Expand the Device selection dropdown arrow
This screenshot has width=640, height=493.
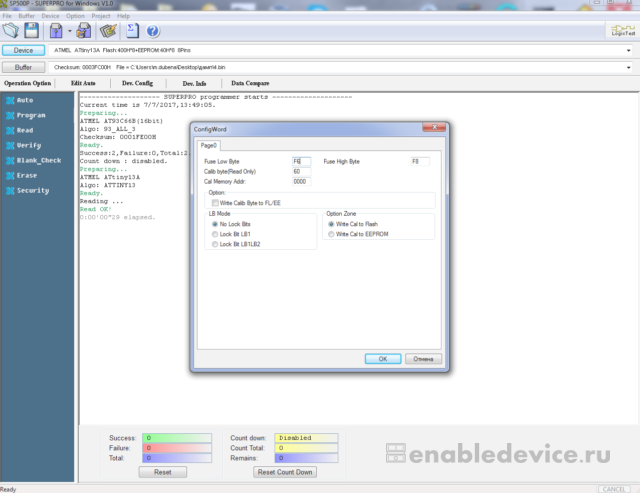[x=628, y=51]
